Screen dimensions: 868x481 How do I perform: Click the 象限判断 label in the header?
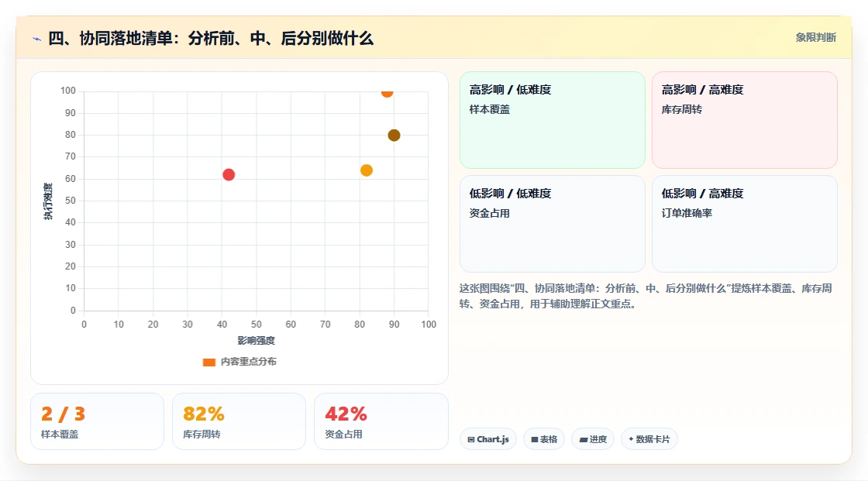pyautogui.click(x=815, y=38)
